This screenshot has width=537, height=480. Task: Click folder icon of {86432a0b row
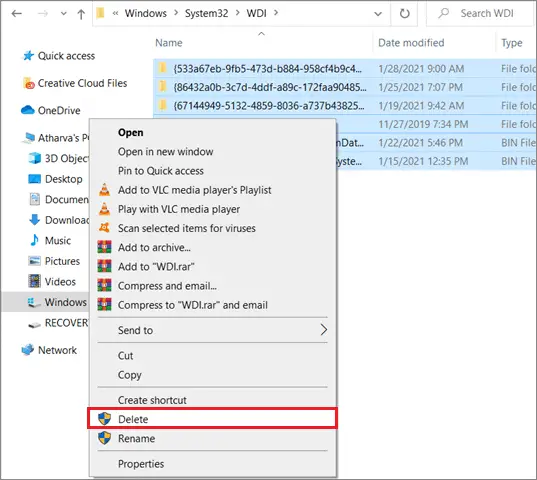click(163, 87)
